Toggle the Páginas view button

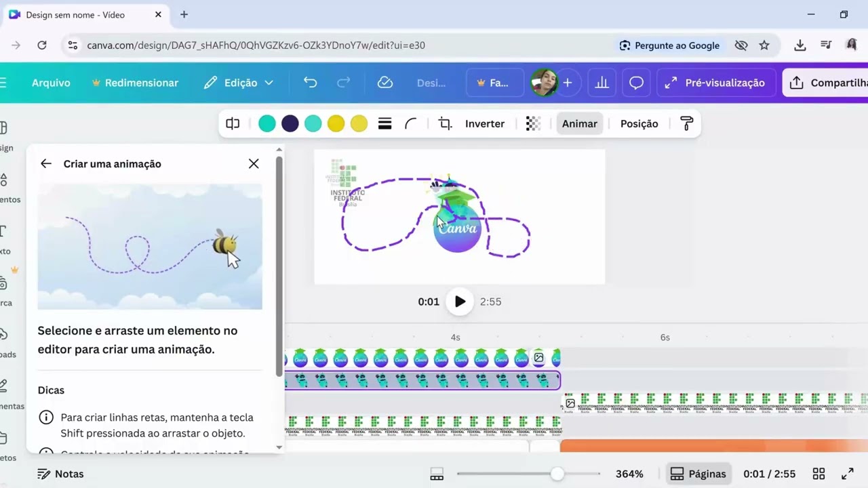pyautogui.click(x=698, y=474)
